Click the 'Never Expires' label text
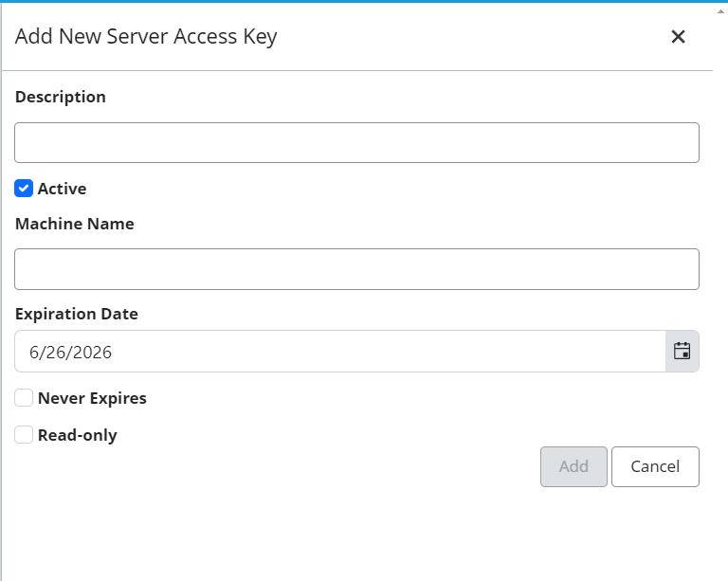The width and height of the screenshot is (728, 581). pos(92,398)
